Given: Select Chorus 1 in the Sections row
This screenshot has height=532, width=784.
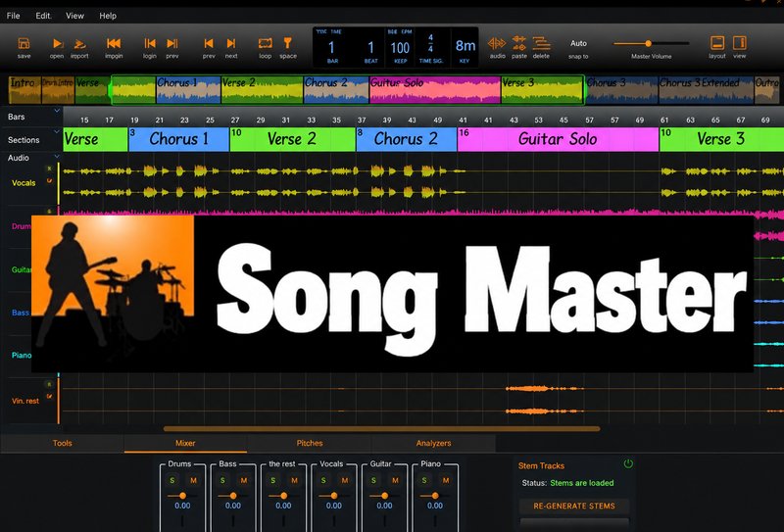Looking at the screenshot, I should point(178,139).
